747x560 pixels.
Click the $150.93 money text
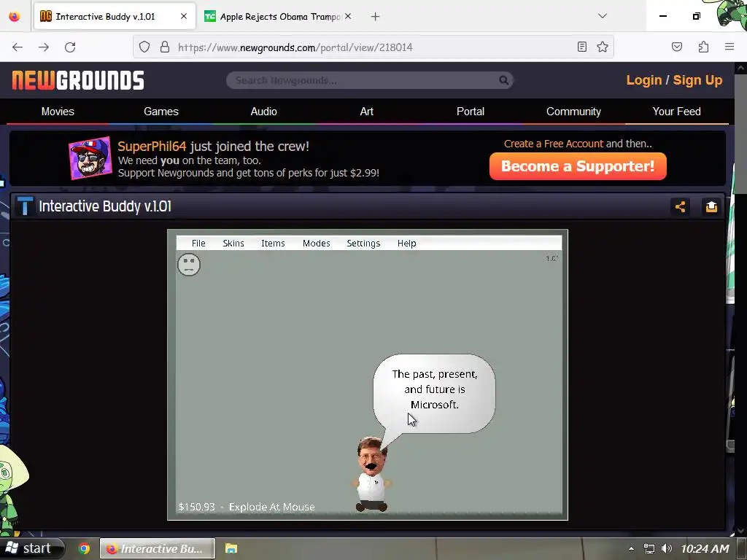click(x=196, y=507)
